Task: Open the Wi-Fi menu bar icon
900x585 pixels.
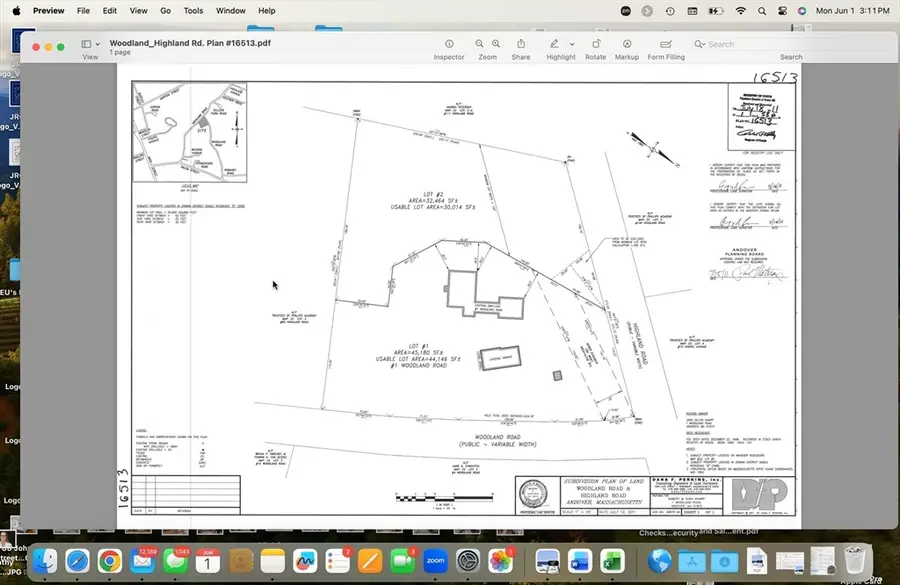Action: click(x=741, y=10)
